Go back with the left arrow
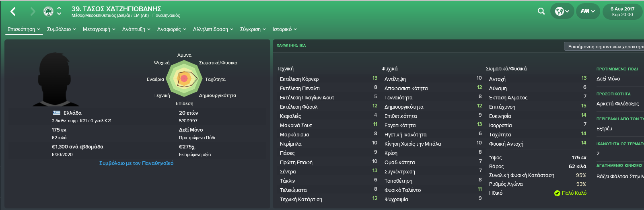The image size is (644, 210). 13,12
